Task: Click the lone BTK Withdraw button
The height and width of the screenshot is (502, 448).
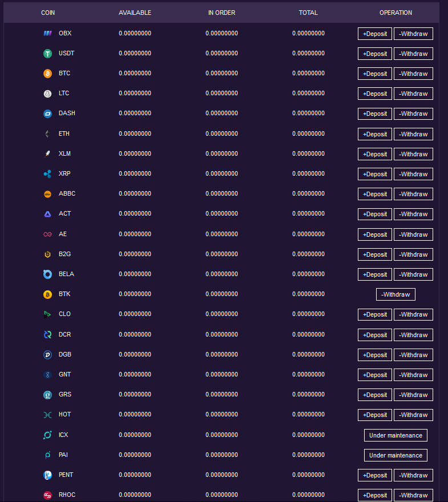Action: click(395, 294)
